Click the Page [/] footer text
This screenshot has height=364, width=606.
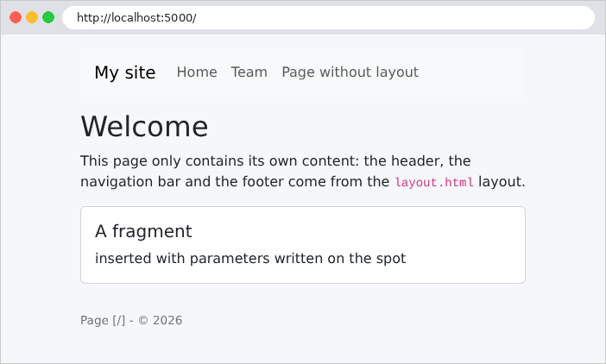[x=103, y=320]
